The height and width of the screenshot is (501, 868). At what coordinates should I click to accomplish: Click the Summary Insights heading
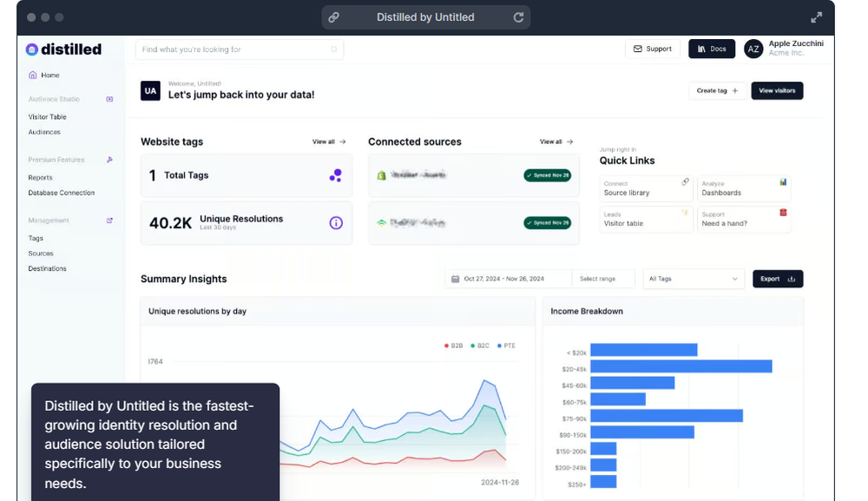coord(184,279)
